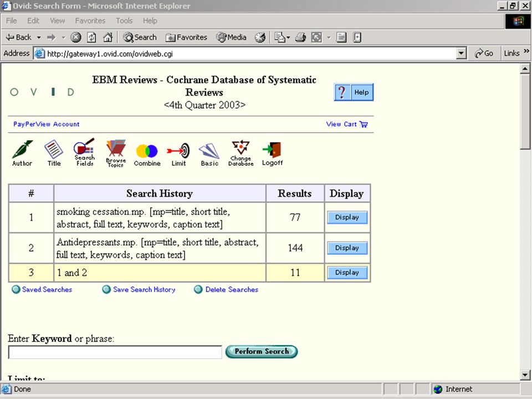532x399 pixels.
Task: Open Help with the question mark button
Action: coord(354,92)
